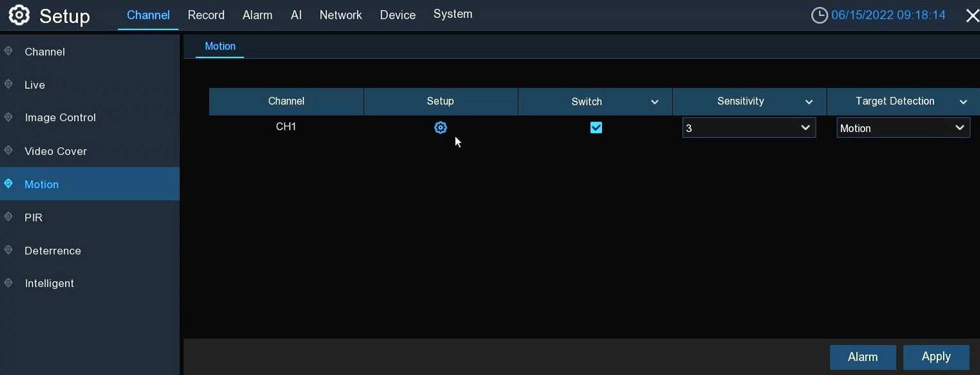Click the diamond icon beside Deterrence
Screen dimensions: 980x375
(8, 250)
